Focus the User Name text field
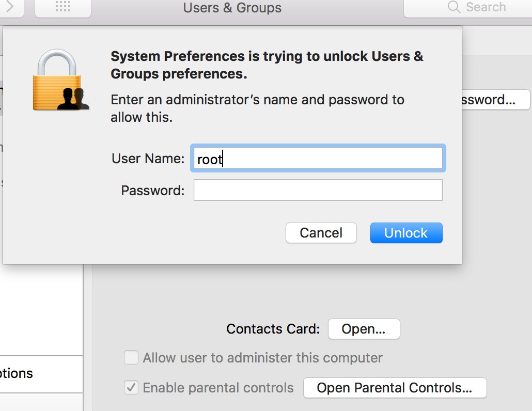This screenshot has height=411, width=532. (x=318, y=159)
